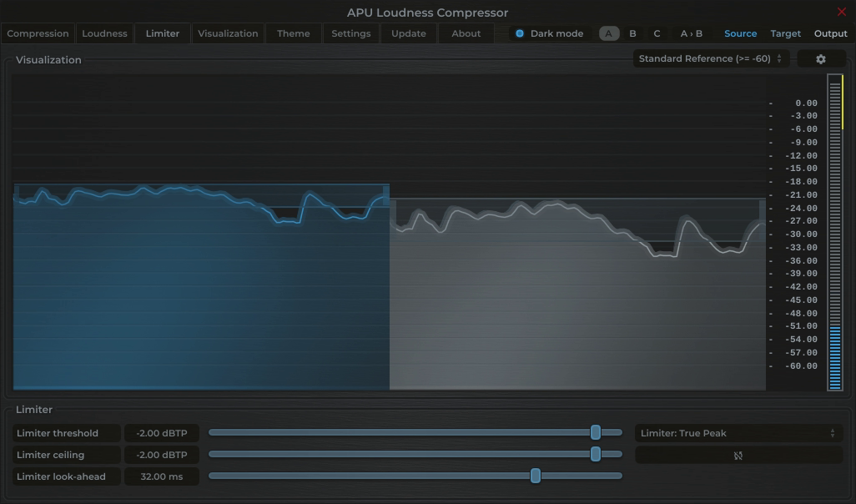856x504 pixels.
Task: Click the stepper arrows on the limiter mode selector
Action: 832,433
